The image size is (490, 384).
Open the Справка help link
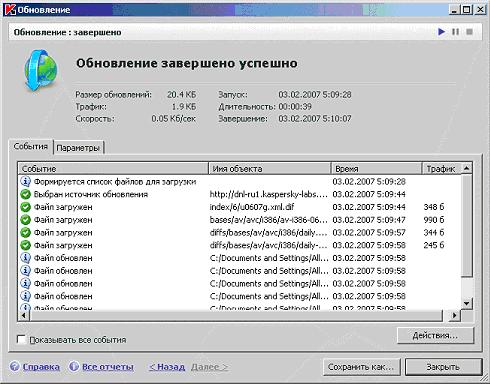coord(41,367)
